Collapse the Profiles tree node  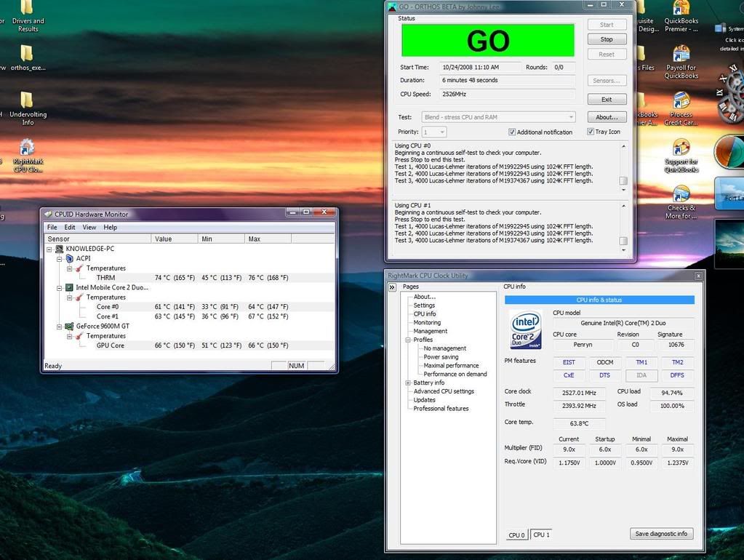(x=408, y=340)
